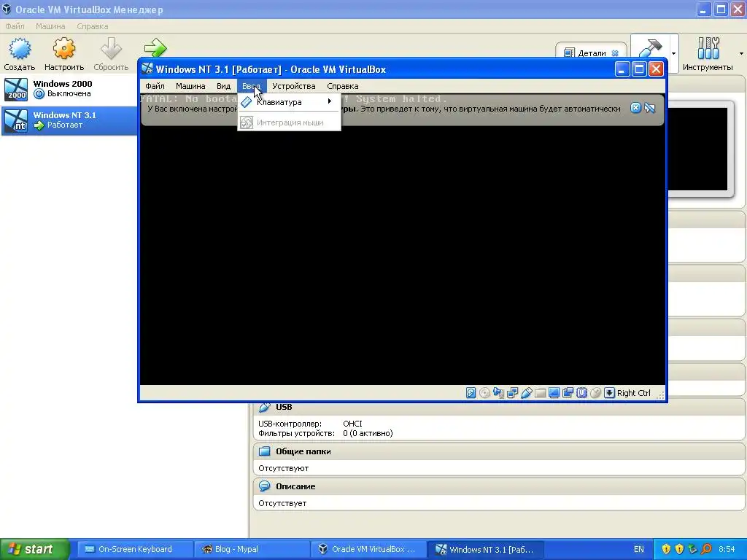Click the hammer machine tools icon

click(x=650, y=49)
